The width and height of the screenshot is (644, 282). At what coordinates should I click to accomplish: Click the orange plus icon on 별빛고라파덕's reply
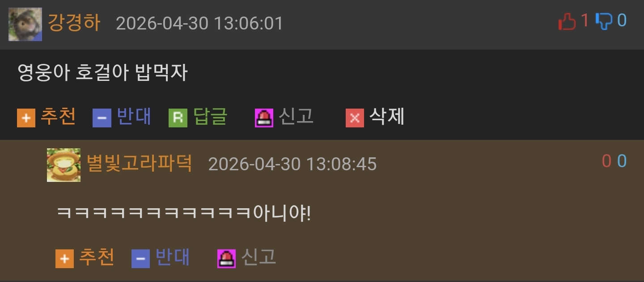(x=64, y=259)
